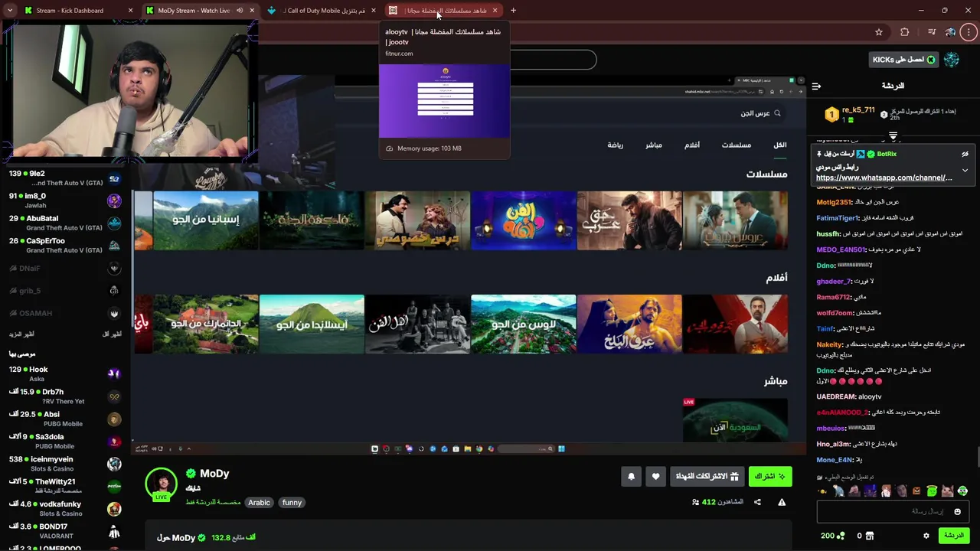Open the chat shop storefront icon
The height and width of the screenshot is (551, 980).
(869, 536)
